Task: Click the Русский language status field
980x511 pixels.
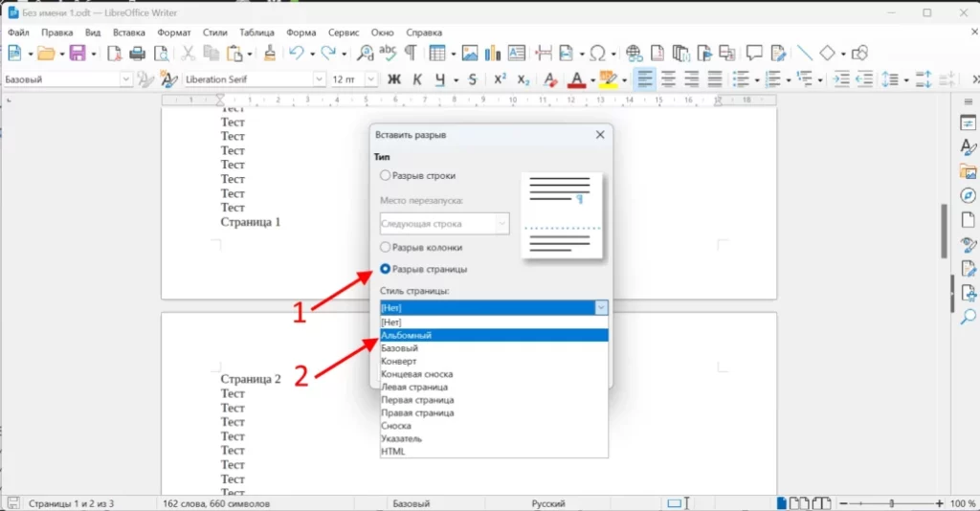Action: point(548,503)
